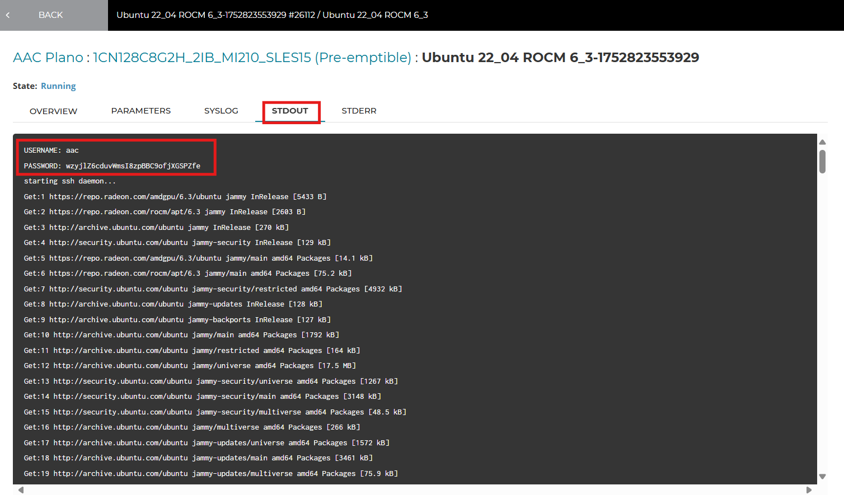Click the Get:14 jammy-security/main line
Viewport: 844px width, 504px height.
pos(203,397)
